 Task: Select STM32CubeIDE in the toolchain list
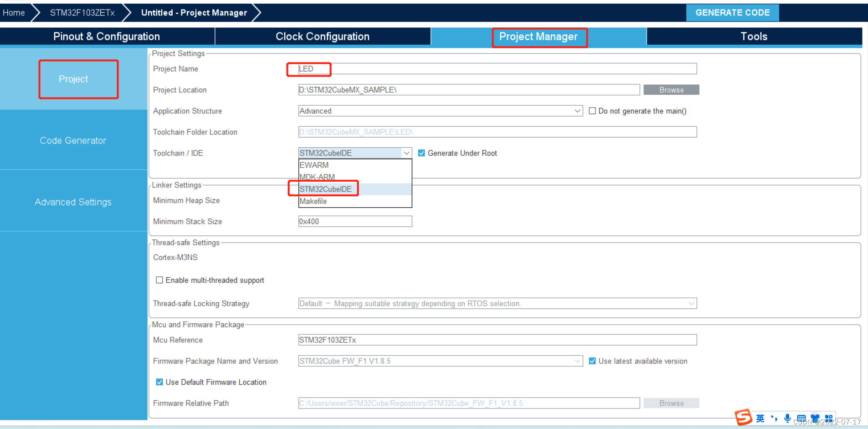click(355, 189)
